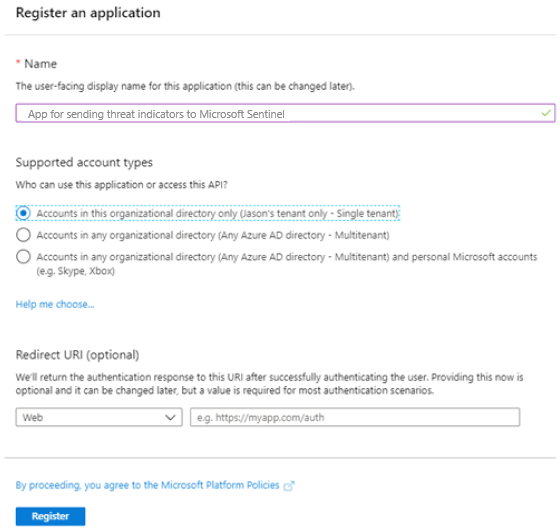Open the Help me choose link
The image size is (560, 532).
pyautogui.click(x=55, y=304)
